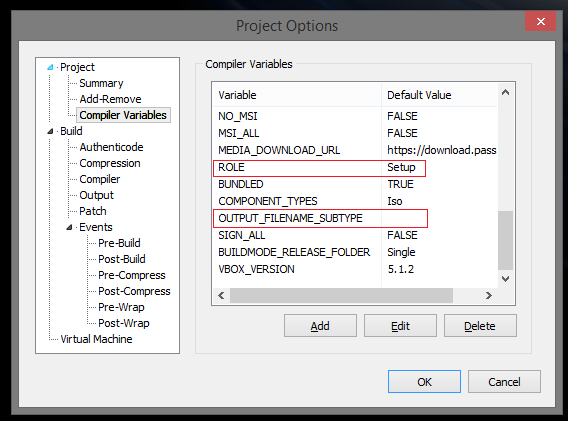Select Authenticode under Build
Screen dimensions: 568x421
[x=111, y=147]
